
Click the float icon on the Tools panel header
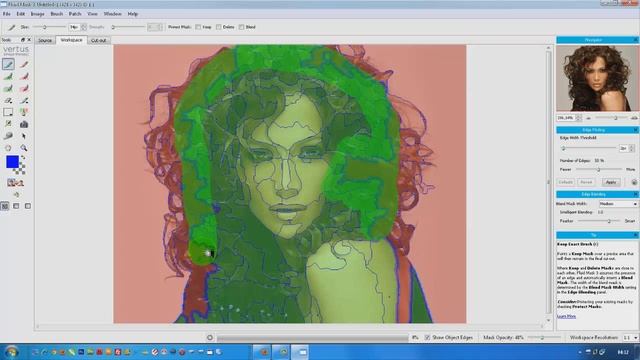tap(23, 40)
